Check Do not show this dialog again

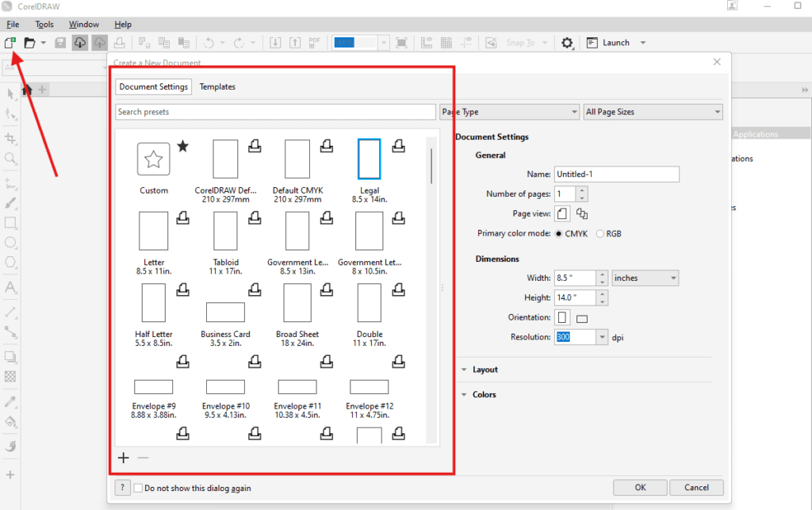click(137, 488)
